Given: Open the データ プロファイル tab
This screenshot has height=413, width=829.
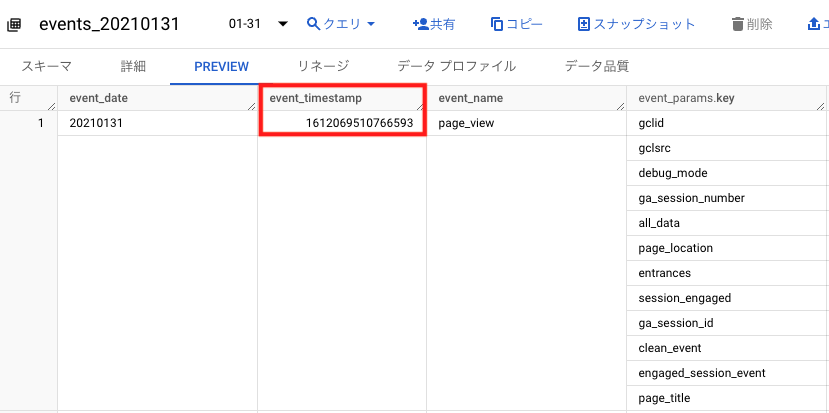Looking at the screenshot, I should [457, 66].
